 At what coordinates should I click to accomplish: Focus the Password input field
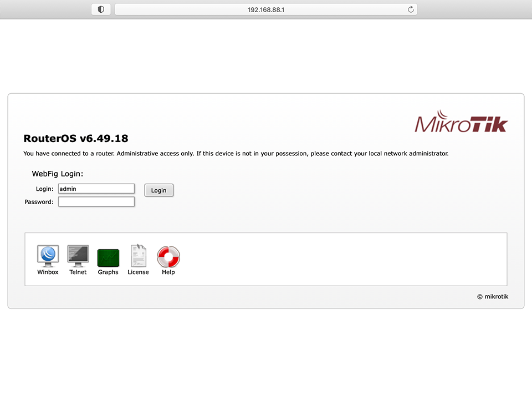(x=96, y=202)
